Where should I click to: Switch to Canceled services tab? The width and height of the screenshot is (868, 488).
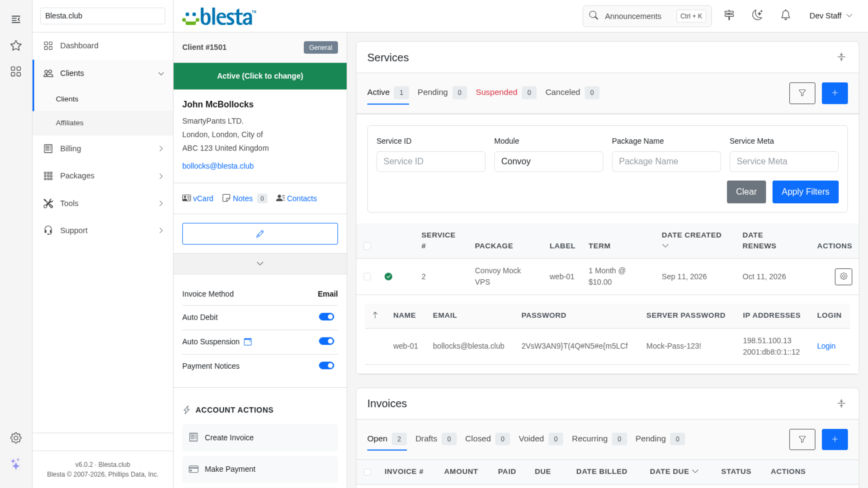pyautogui.click(x=572, y=93)
